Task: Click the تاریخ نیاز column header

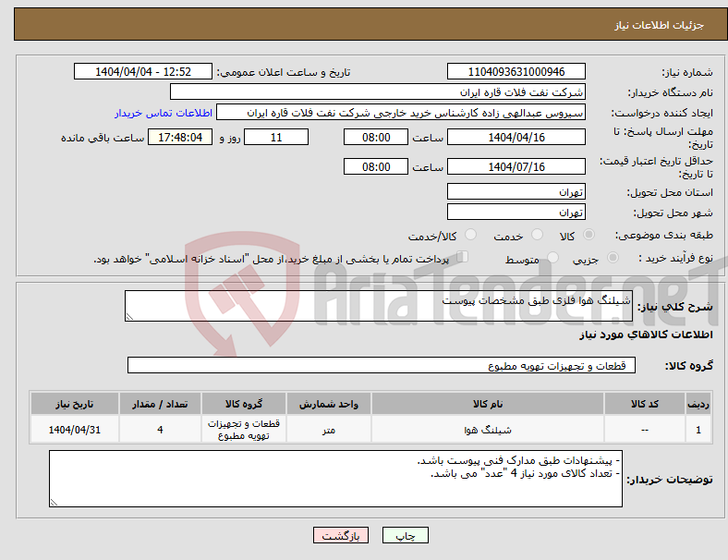Action: pyautogui.click(x=74, y=404)
